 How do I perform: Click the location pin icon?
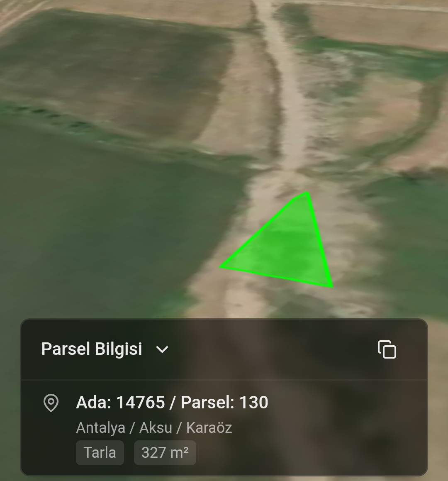51,403
